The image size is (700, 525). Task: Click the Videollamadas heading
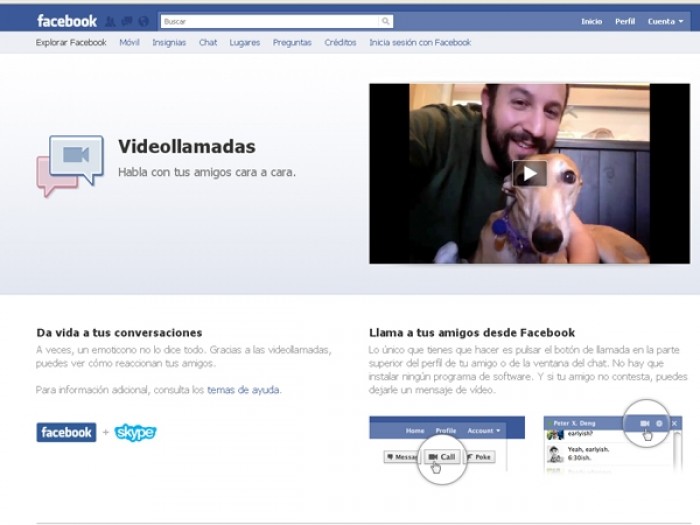coord(187,146)
